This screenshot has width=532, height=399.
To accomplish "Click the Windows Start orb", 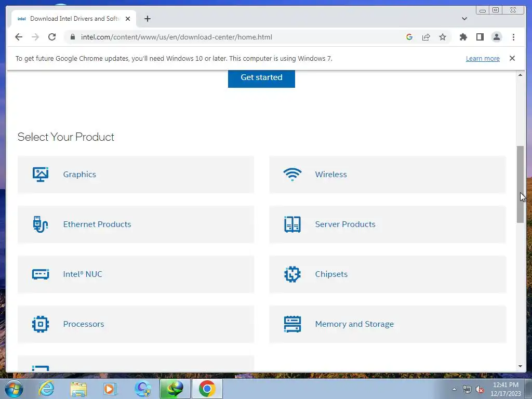I will coord(14,389).
